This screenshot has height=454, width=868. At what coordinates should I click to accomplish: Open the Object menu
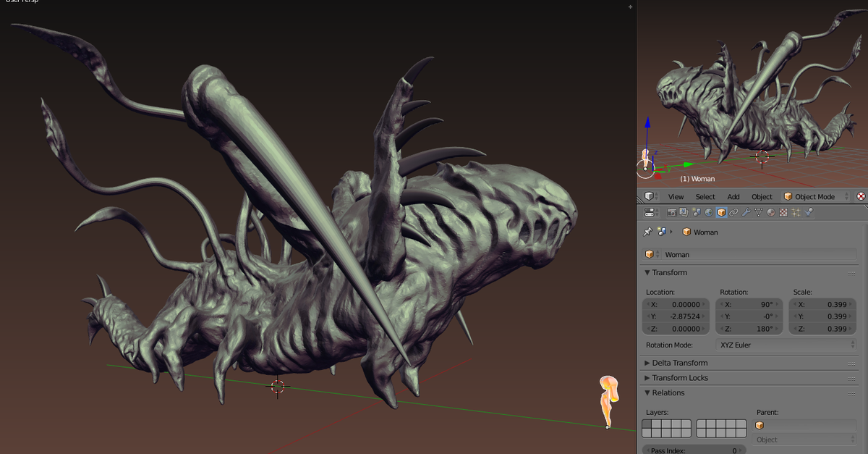[762, 197]
